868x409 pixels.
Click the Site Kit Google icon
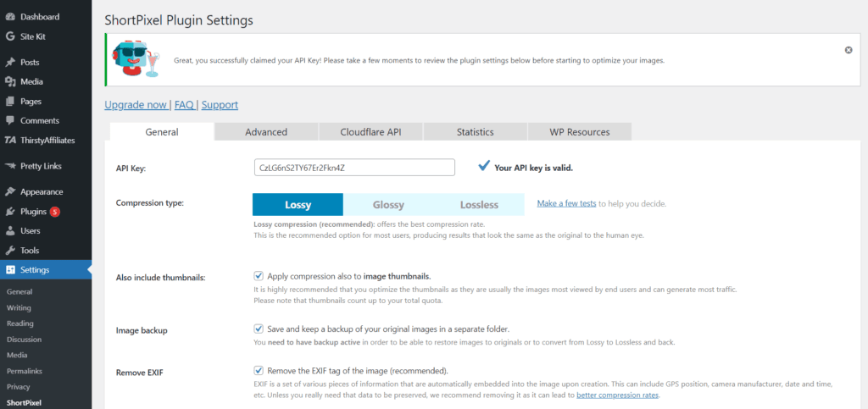coord(10,36)
